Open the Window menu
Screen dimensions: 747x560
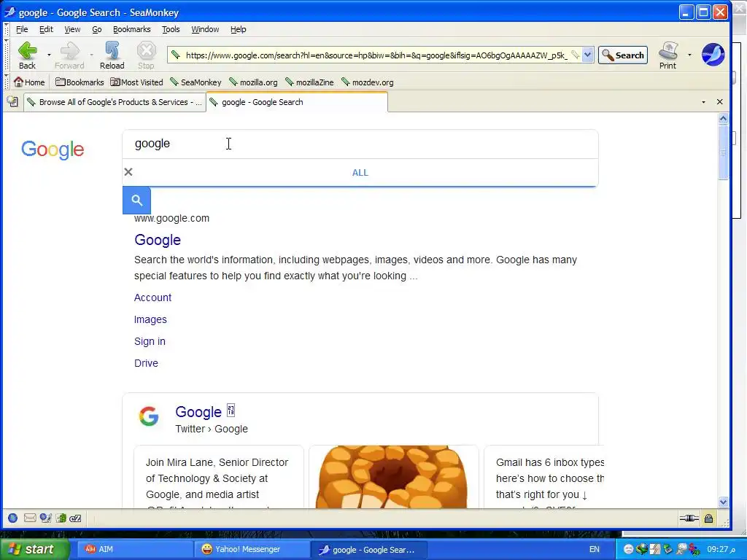coord(205,29)
